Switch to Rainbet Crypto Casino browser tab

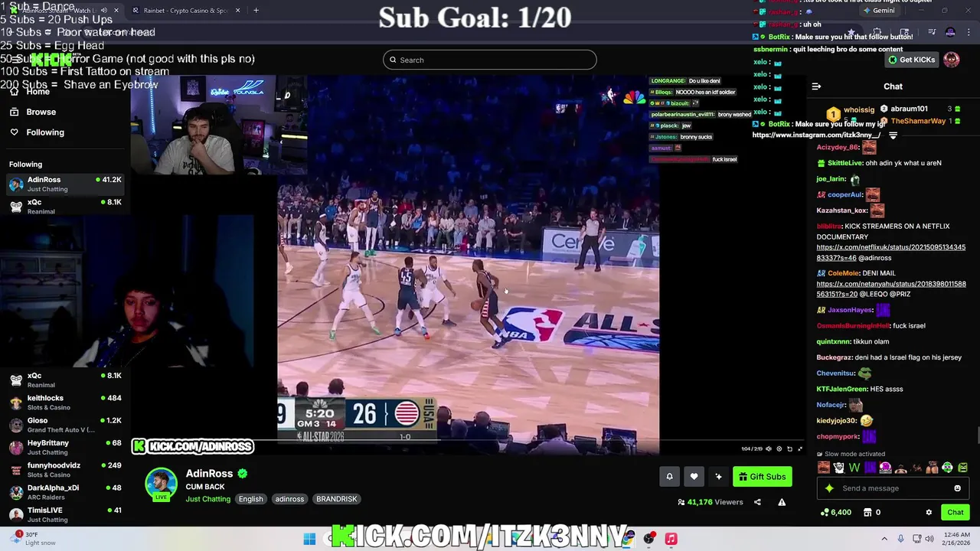click(x=186, y=10)
